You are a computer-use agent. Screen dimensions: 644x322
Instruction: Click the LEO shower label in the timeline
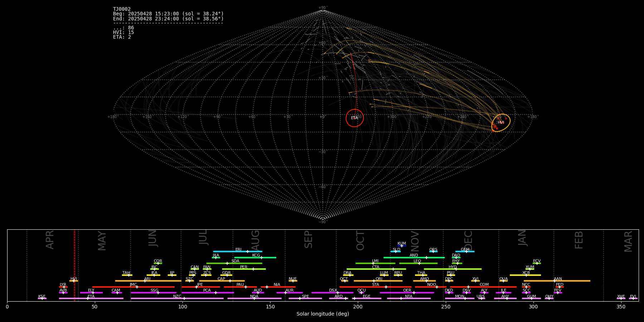418,261
